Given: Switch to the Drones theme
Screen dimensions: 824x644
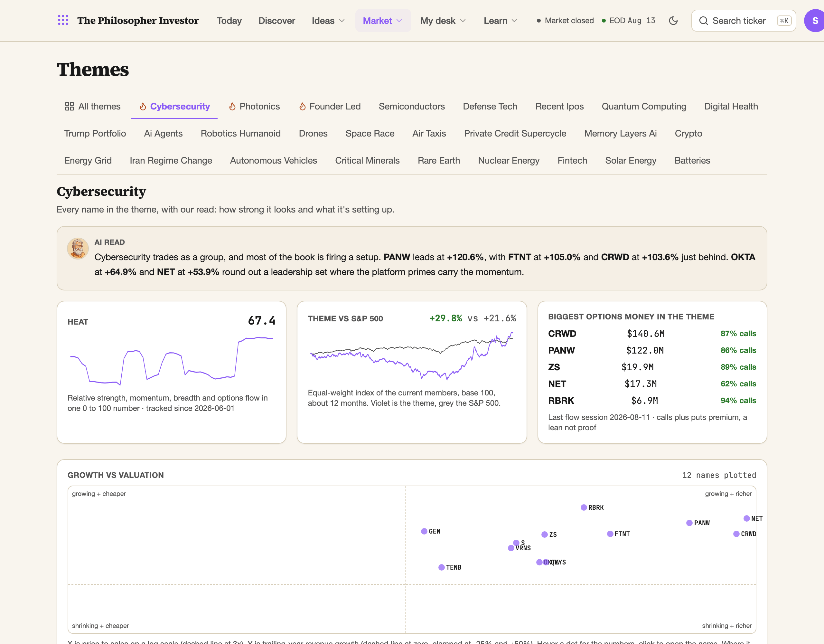Looking at the screenshot, I should (313, 133).
